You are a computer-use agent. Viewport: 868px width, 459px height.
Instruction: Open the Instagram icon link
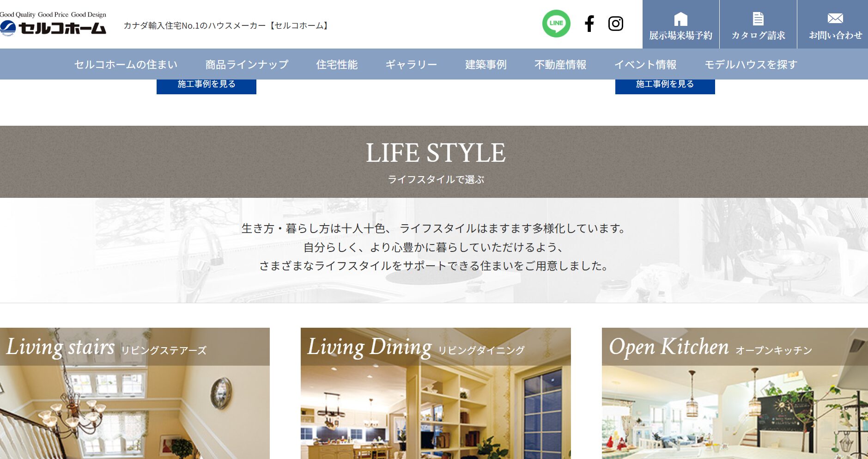(x=616, y=24)
